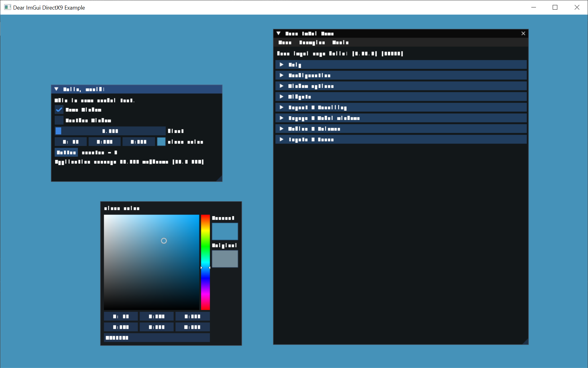
Task: Click inside the saturation-value color square
Action: pyautogui.click(x=151, y=262)
